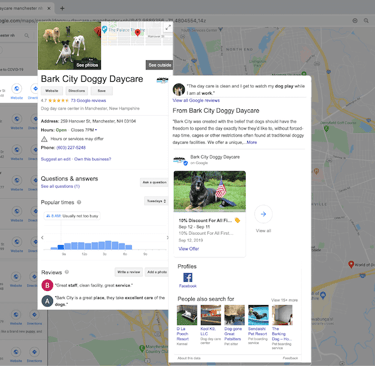Open the Facebook profile icon

pyautogui.click(x=188, y=277)
